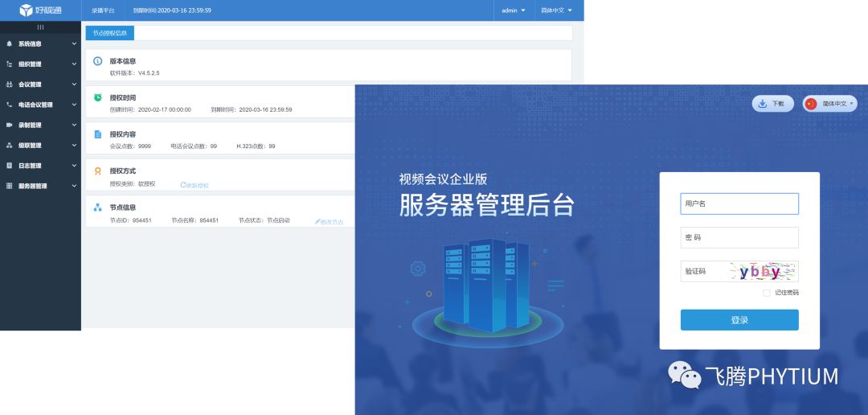The width and height of the screenshot is (868, 415).
Task: Click the 下载 button on the login page
Action: [773, 104]
